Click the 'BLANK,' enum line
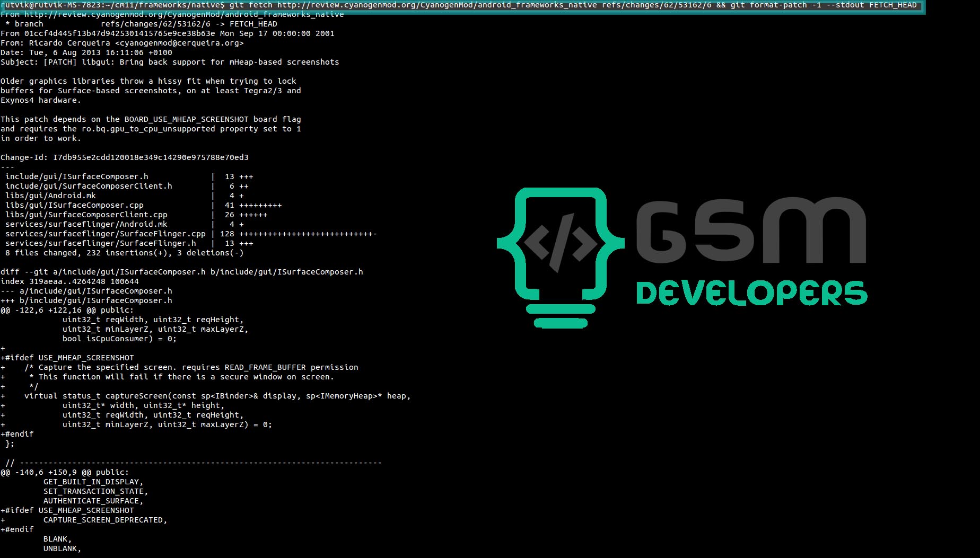Viewport: 980px width, 558px height. click(57, 539)
